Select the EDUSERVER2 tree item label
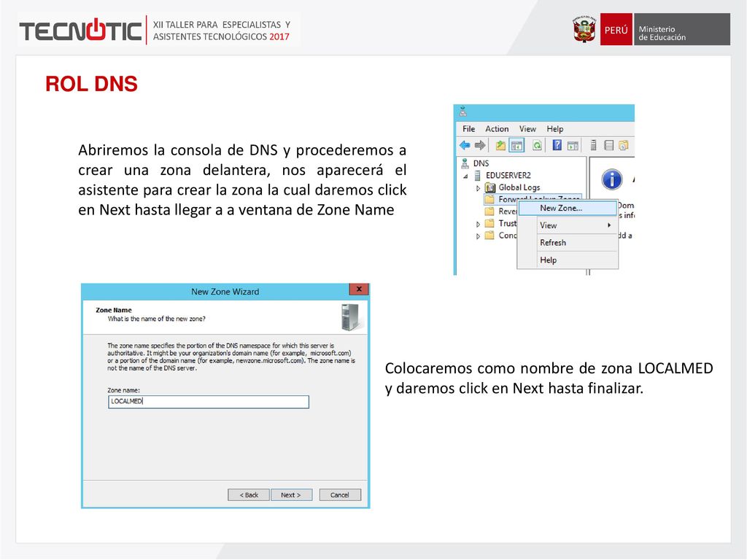This screenshot has height=560, width=747. pyautogui.click(x=508, y=175)
